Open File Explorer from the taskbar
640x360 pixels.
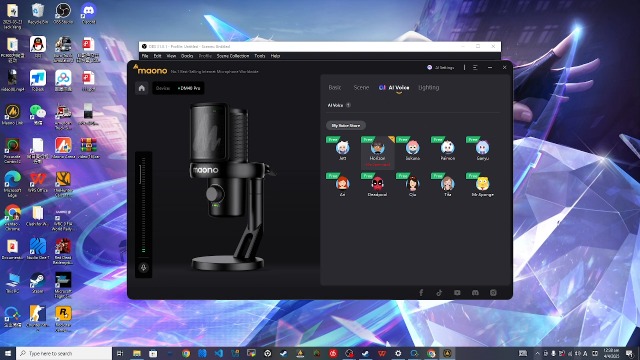137,353
